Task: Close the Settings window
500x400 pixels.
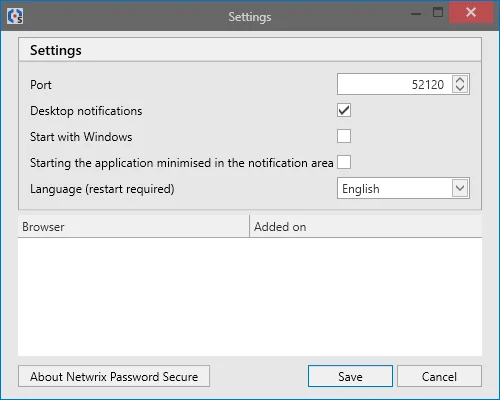Action: point(471,13)
